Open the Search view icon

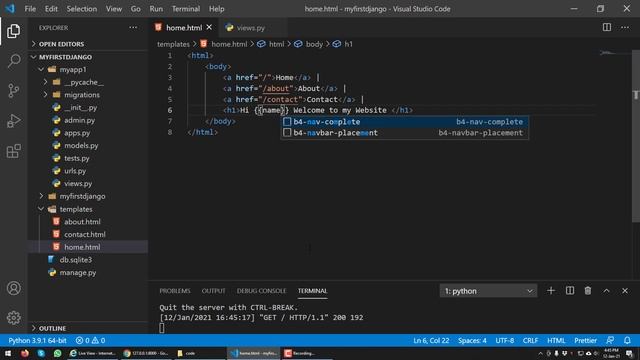click(13, 61)
